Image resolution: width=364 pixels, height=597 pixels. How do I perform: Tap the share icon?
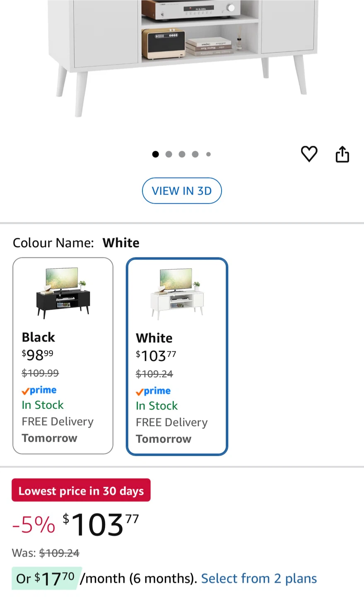[x=342, y=154]
